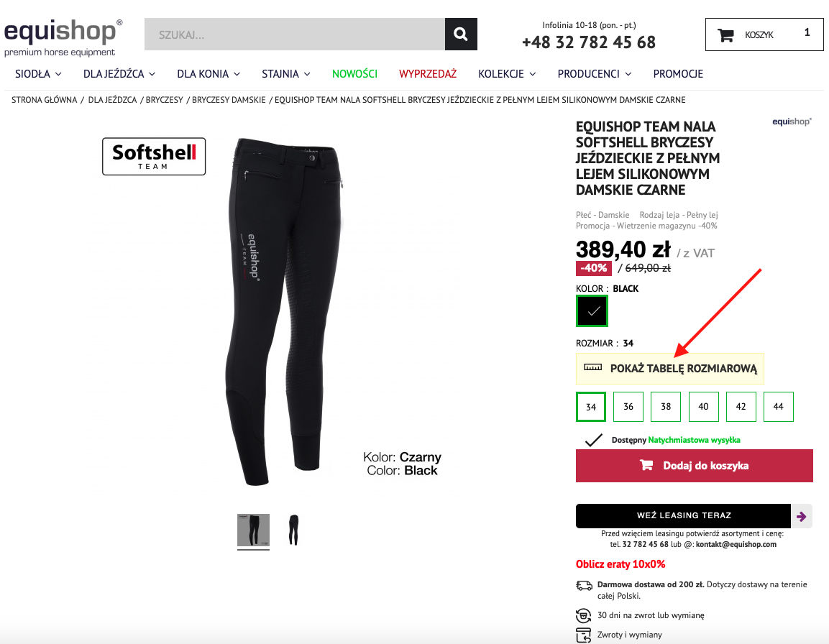
Task: Open the WYPRZEDAŻ menu item
Action: [x=428, y=74]
